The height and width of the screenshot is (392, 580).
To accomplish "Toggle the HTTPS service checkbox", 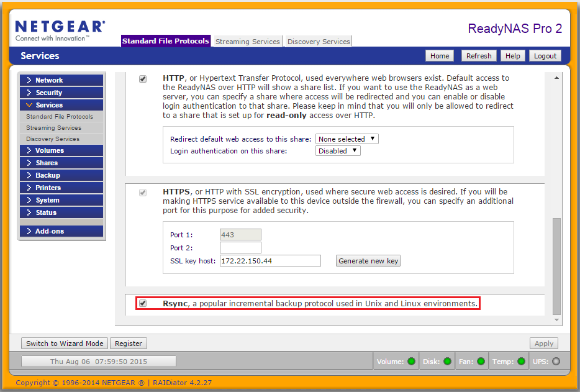I will [x=142, y=192].
